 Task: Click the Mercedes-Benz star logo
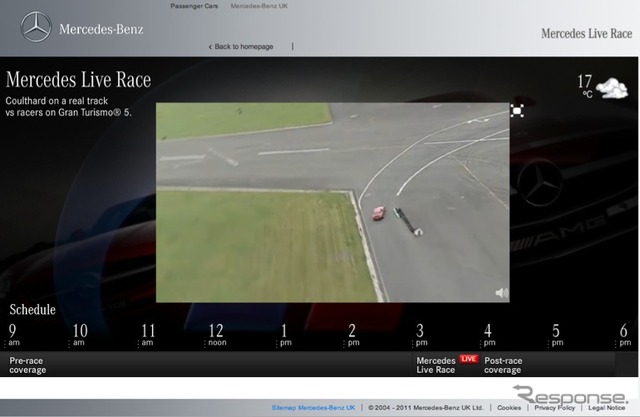coord(36,27)
